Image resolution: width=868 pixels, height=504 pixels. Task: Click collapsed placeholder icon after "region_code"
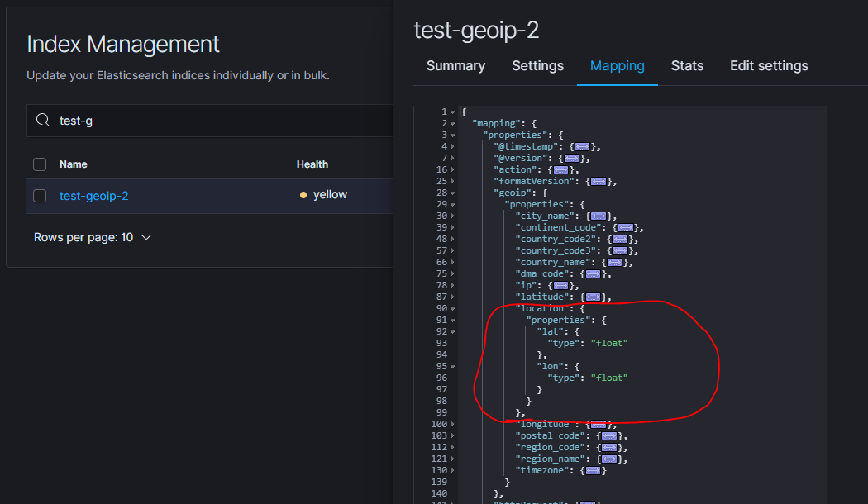tap(609, 448)
